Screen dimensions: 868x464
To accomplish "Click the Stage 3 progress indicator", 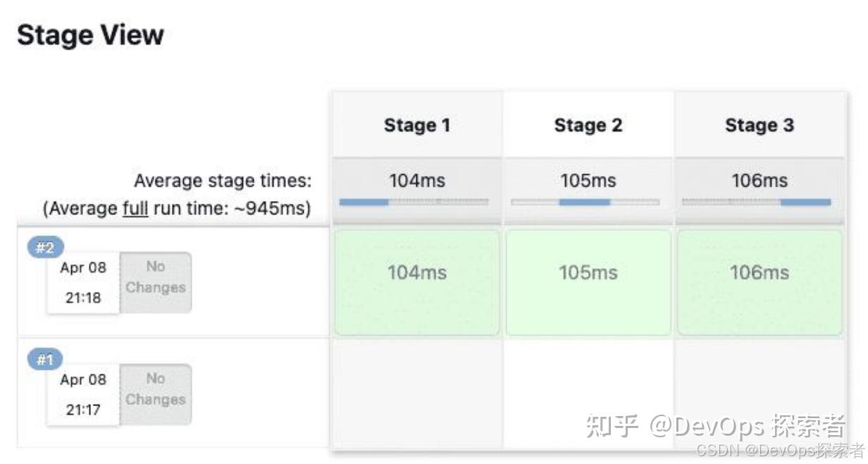I will (x=759, y=203).
